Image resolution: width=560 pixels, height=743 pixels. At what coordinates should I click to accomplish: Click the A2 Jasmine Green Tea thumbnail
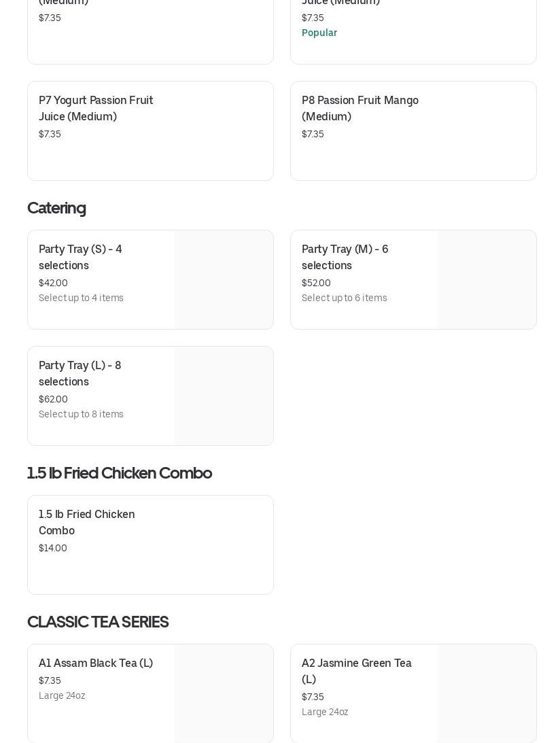[x=487, y=693]
